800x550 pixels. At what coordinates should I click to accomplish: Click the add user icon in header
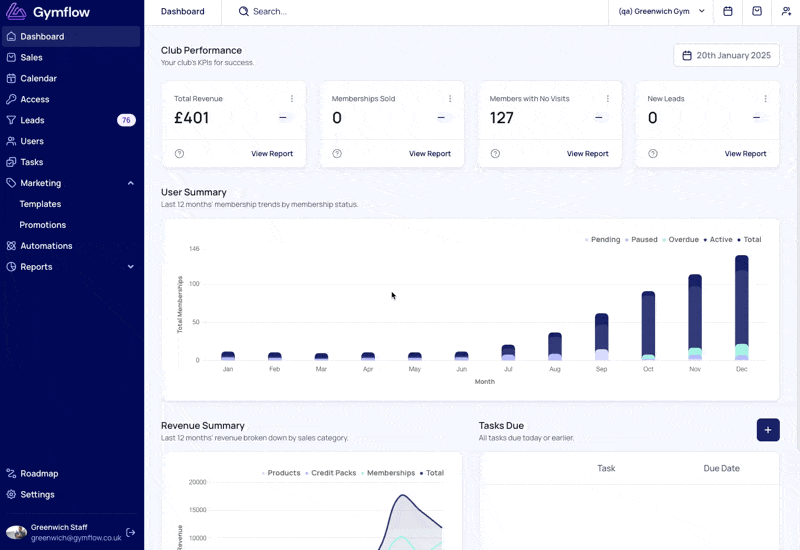tap(786, 12)
